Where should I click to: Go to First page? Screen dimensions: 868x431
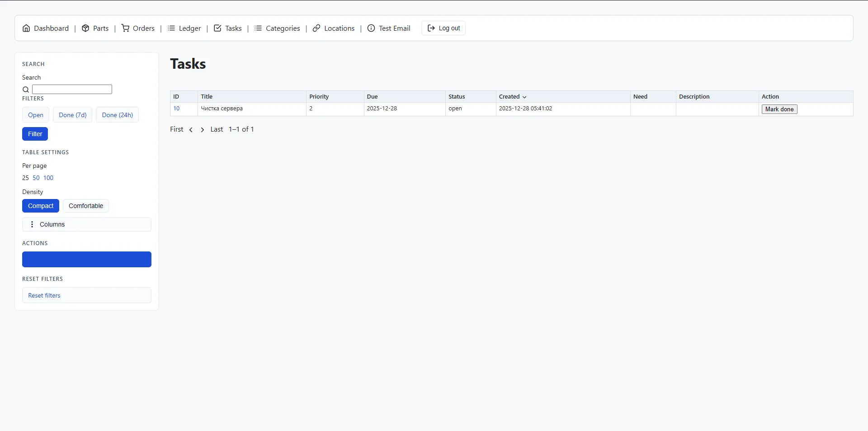177,129
